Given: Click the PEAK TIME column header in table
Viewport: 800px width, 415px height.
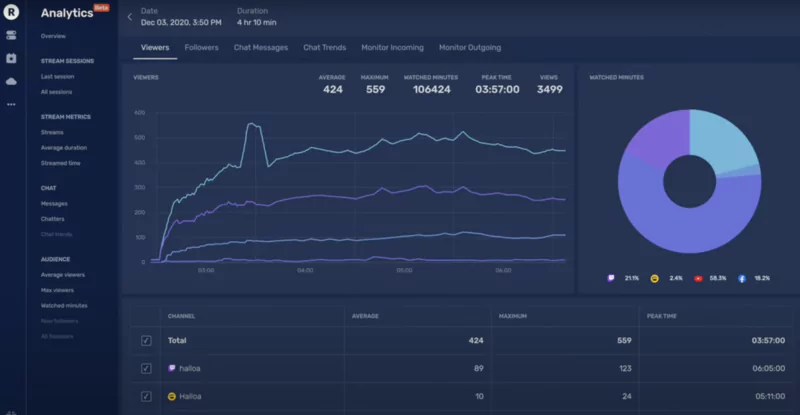Looking at the screenshot, I should (x=662, y=316).
